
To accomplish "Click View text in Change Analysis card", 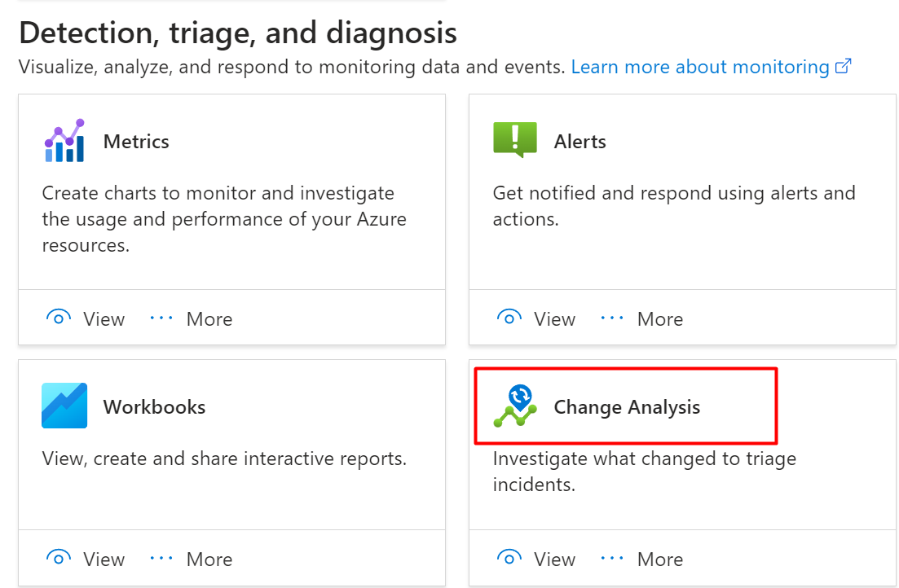I will (555, 559).
